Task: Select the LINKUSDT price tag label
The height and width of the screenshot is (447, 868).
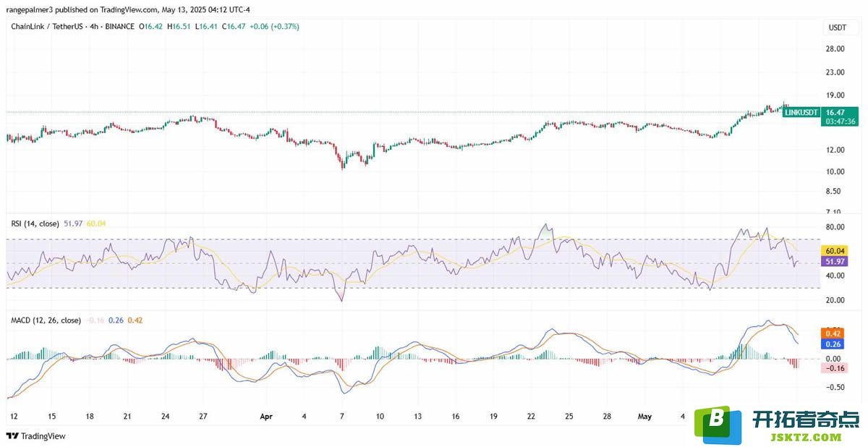Action: coord(801,112)
